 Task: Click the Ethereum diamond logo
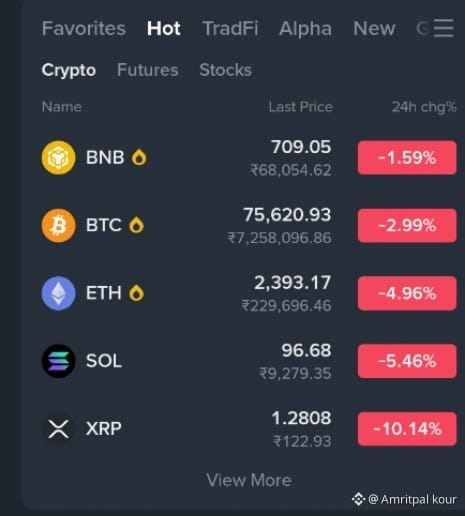point(58,293)
